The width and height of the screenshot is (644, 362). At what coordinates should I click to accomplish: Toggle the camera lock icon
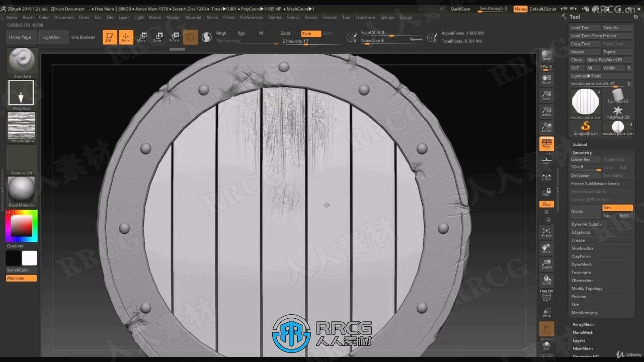click(x=546, y=192)
